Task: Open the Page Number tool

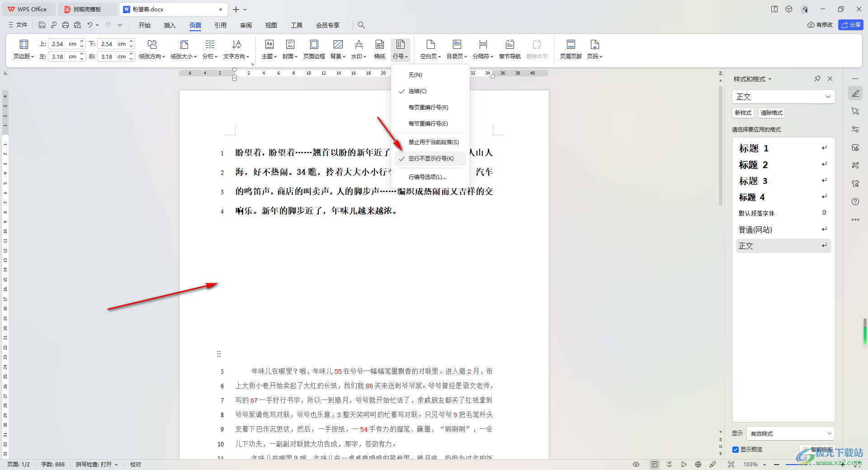Action: [594, 49]
